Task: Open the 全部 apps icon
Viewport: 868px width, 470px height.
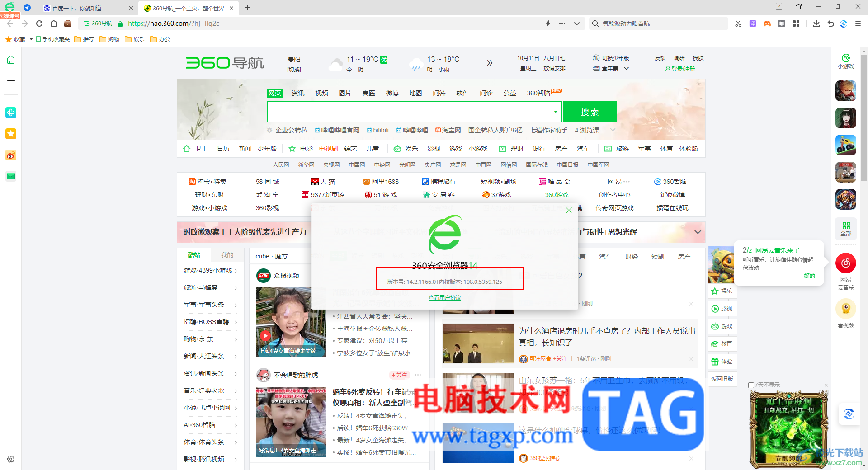Action: [846, 229]
